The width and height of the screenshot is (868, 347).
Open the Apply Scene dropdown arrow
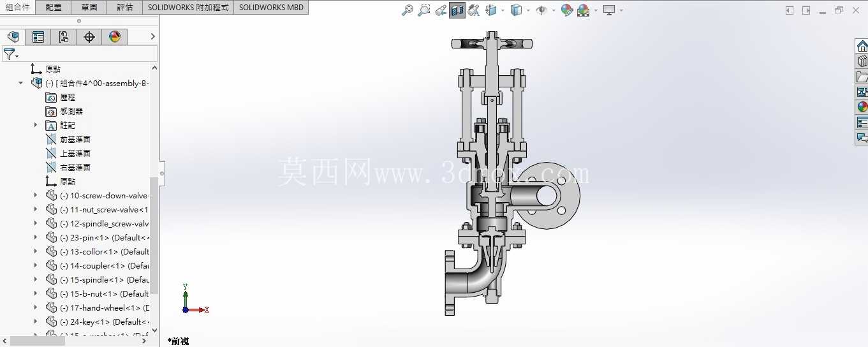[x=596, y=10]
